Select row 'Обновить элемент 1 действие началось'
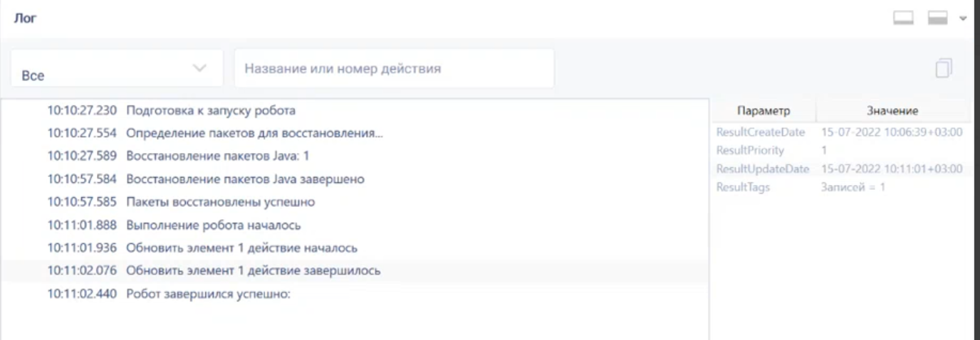 click(x=355, y=248)
